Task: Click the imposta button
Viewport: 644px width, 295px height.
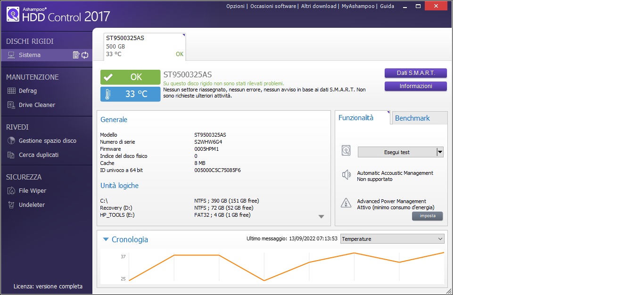Action: (x=427, y=216)
